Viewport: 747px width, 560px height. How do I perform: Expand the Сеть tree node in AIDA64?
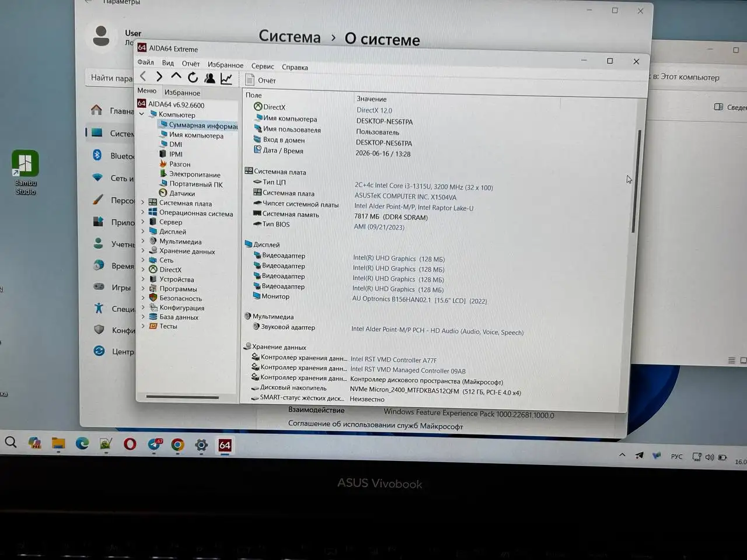point(142,260)
